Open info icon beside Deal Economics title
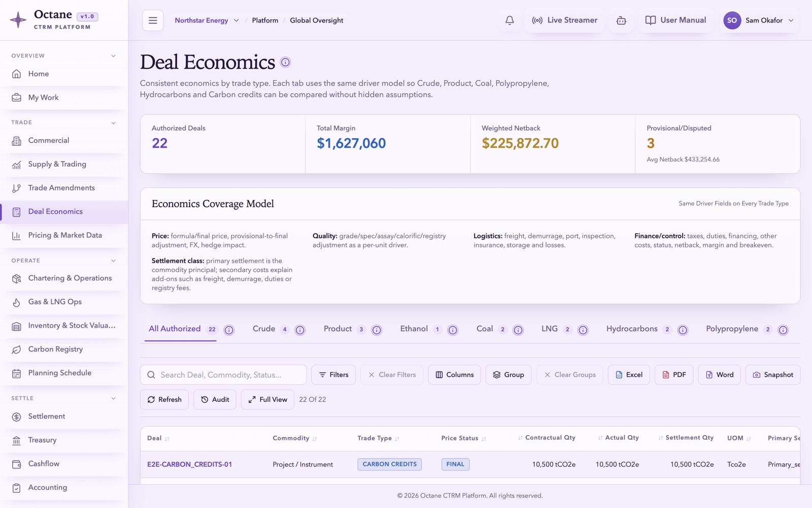The image size is (812, 508). pos(286,62)
